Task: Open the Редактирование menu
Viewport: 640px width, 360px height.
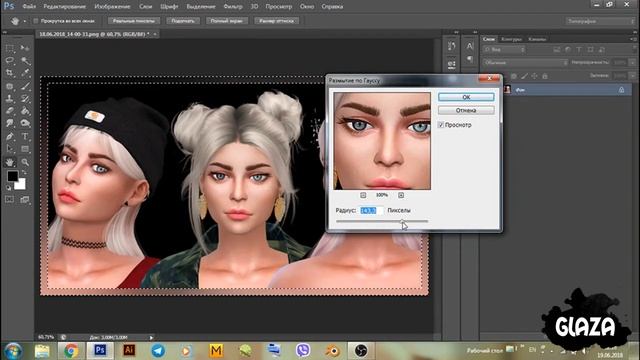Action: pyautogui.click(x=64, y=7)
